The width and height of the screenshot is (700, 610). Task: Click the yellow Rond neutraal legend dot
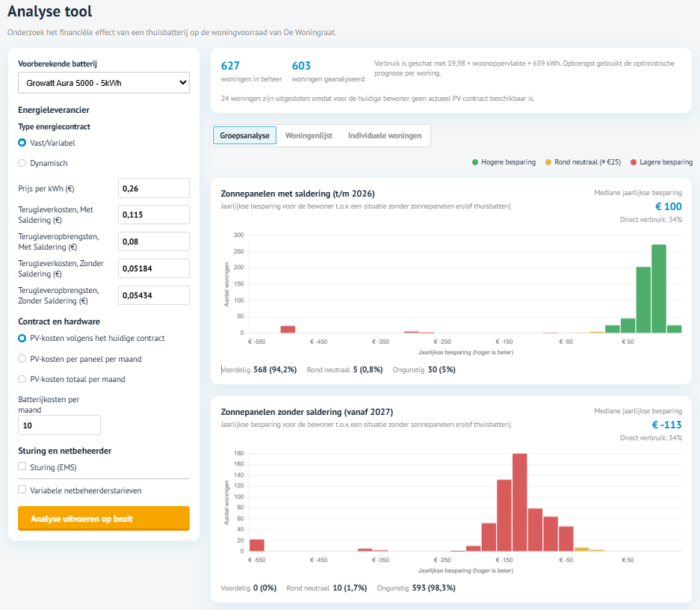pyautogui.click(x=548, y=162)
